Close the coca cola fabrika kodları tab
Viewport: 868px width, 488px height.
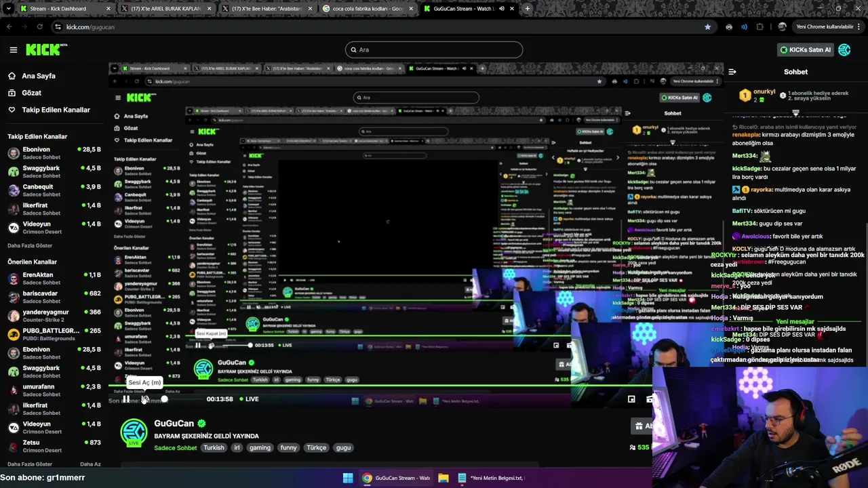(x=411, y=9)
